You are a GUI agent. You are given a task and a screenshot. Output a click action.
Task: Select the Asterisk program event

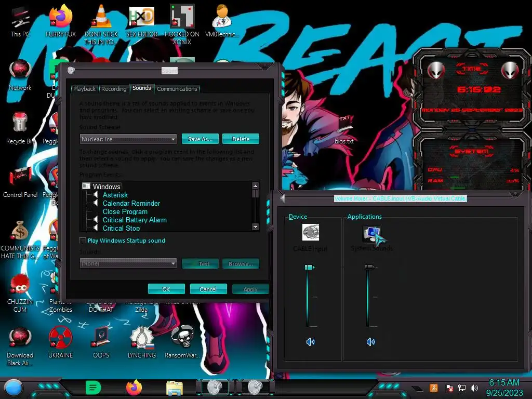click(x=115, y=195)
